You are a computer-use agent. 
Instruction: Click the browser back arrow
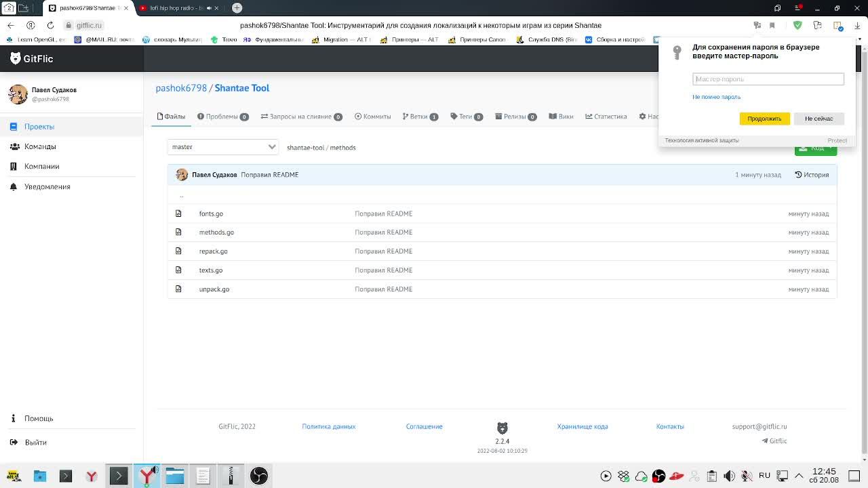pyautogui.click(x=10, y=25)
